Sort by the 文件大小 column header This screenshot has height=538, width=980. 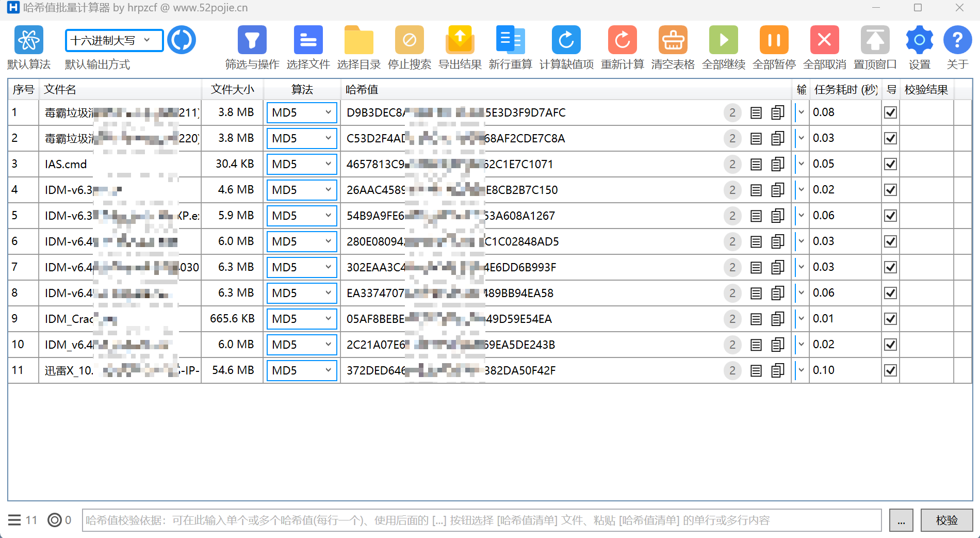(232, 89)
